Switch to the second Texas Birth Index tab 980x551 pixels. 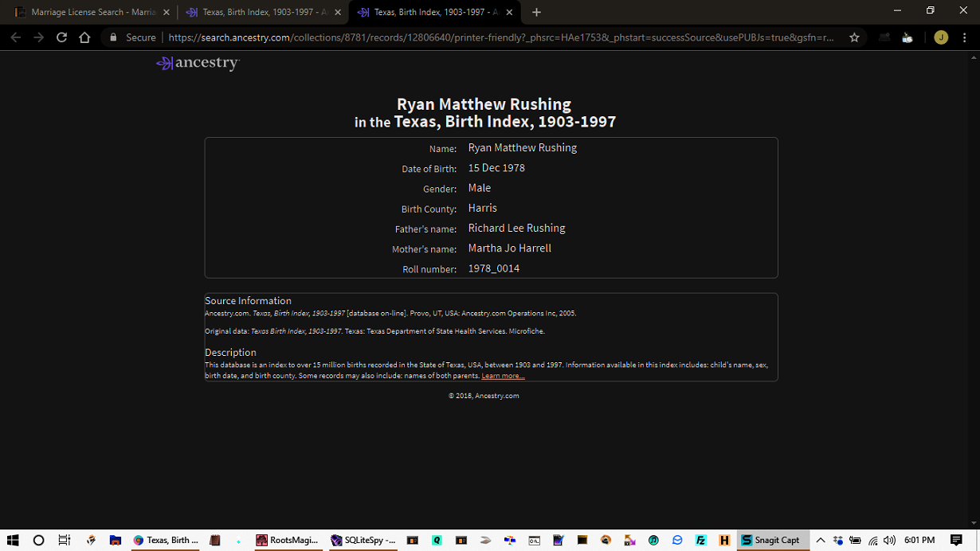tap(429, 12)
